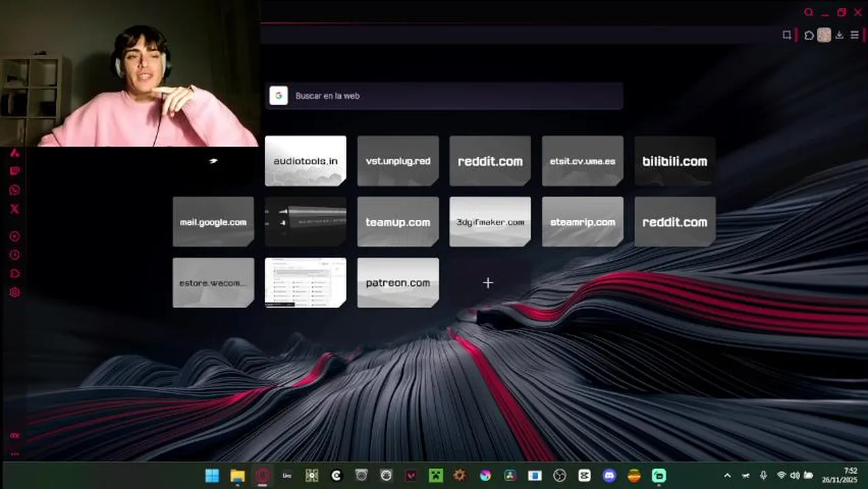This screenshot has width=868, height=489.
Task: Open the Extensions icon in sidebar
Action: click(14, 274)
